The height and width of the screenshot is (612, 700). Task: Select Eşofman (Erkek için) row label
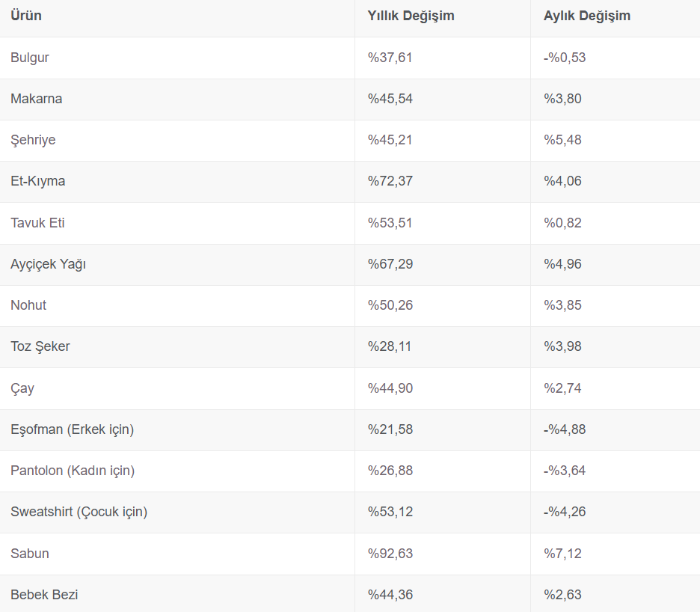point(73,429)
